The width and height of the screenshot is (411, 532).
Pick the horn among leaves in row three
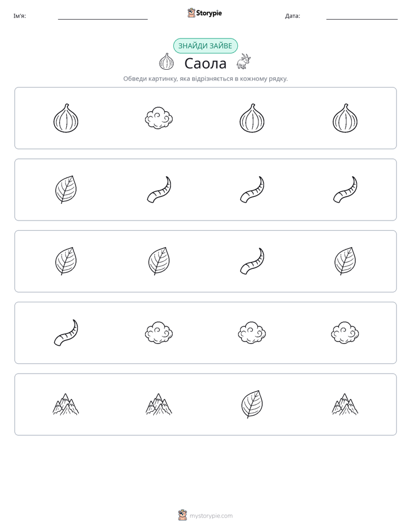coord(252,261)
